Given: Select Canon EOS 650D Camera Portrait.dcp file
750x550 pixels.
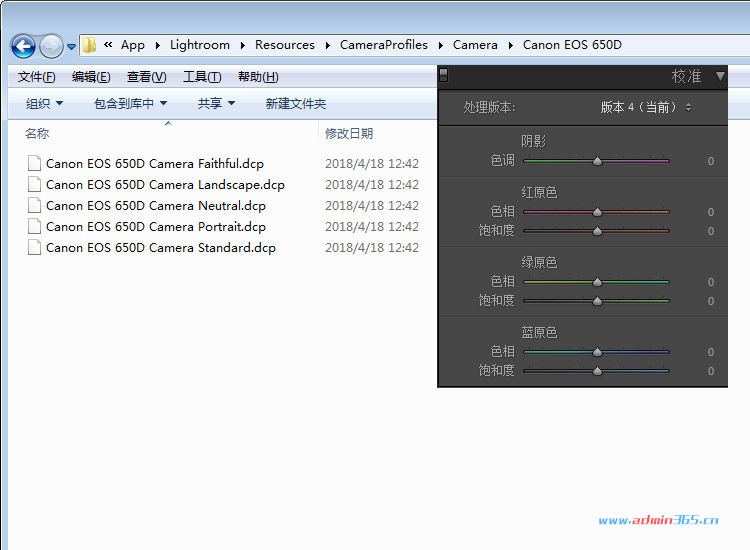Looking at the screenshot, I should coord(155,227).
